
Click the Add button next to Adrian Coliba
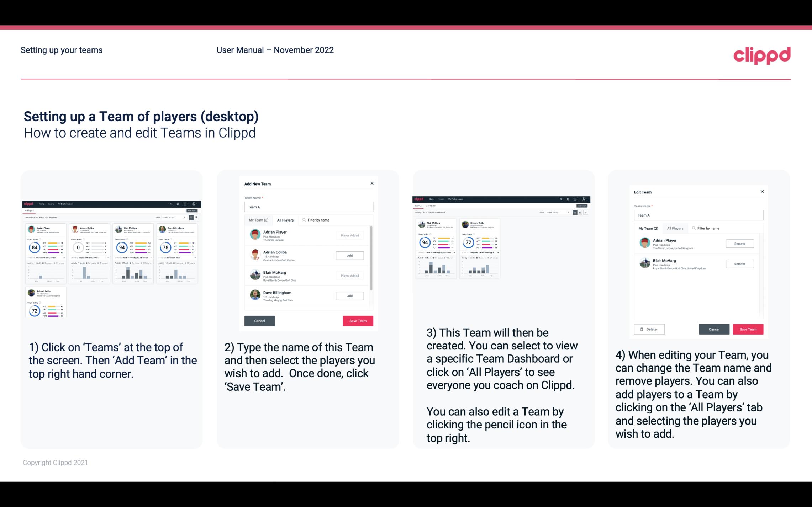(x=349, y=255)
